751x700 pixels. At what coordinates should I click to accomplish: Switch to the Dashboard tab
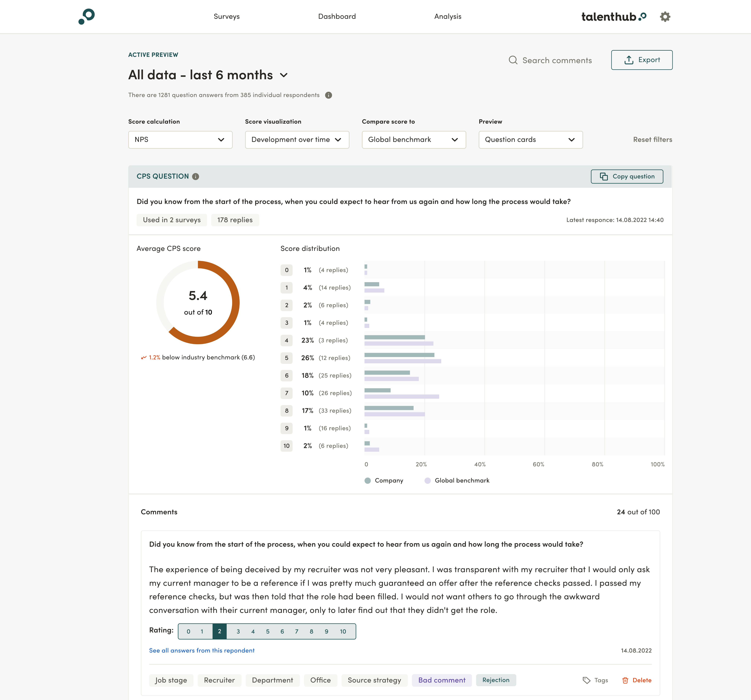coord(337,16)
